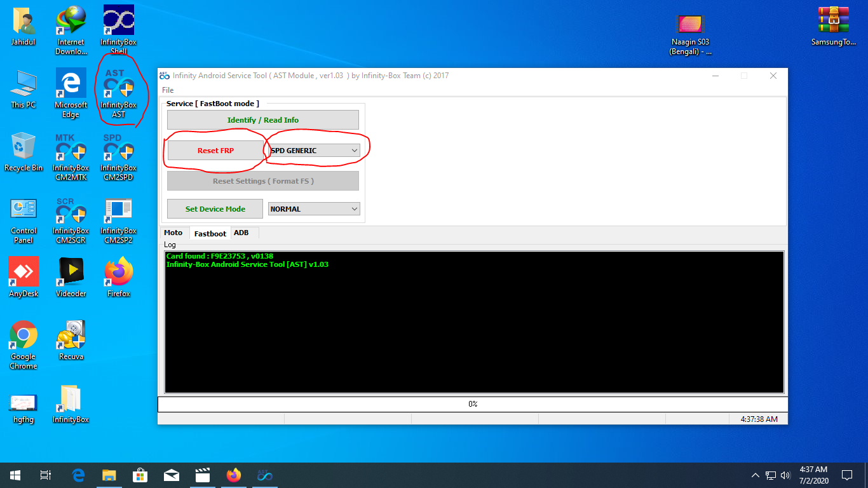Launch InfinityBox CM2SCR shortcut
The image size is (868, 488).
71,219
